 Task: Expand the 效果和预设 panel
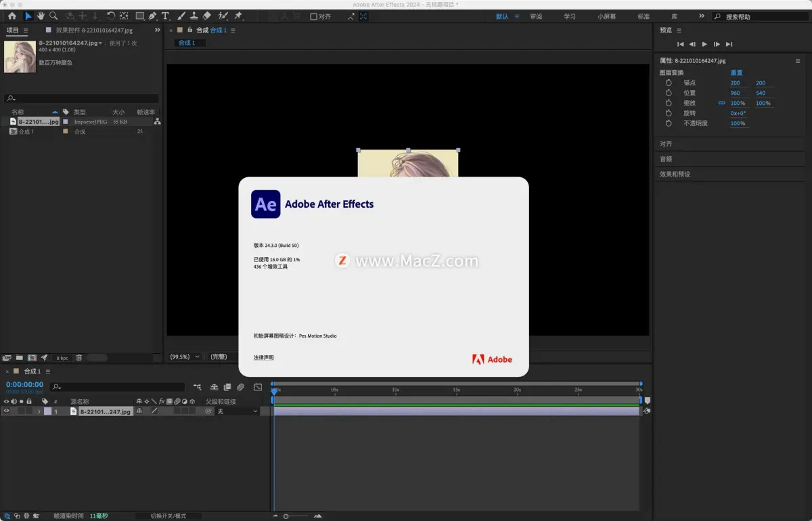coord(675,174)
